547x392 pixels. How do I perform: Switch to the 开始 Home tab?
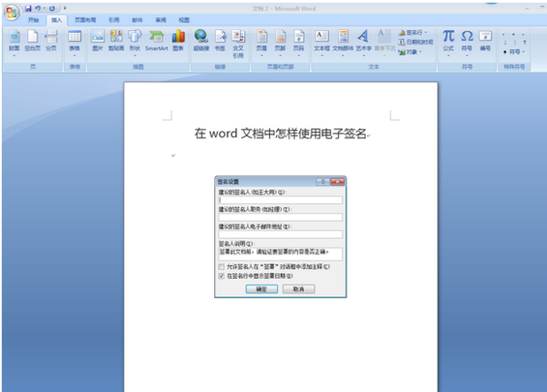tap(34, 19)
